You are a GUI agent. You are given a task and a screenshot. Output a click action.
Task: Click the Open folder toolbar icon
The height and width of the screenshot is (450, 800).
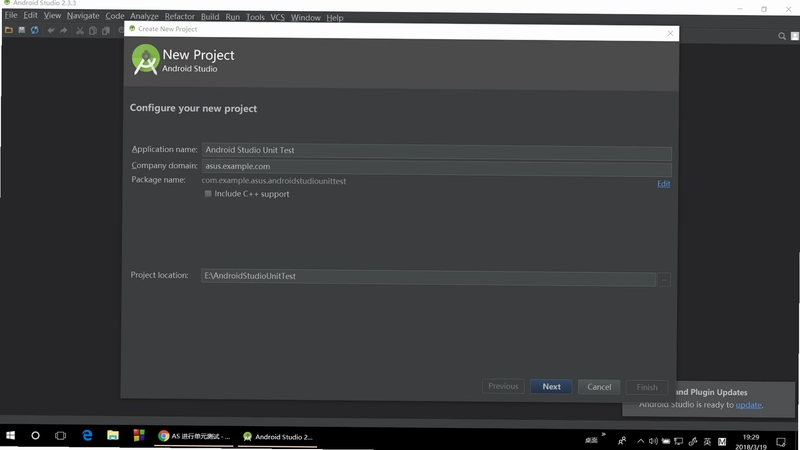[9, 31]
